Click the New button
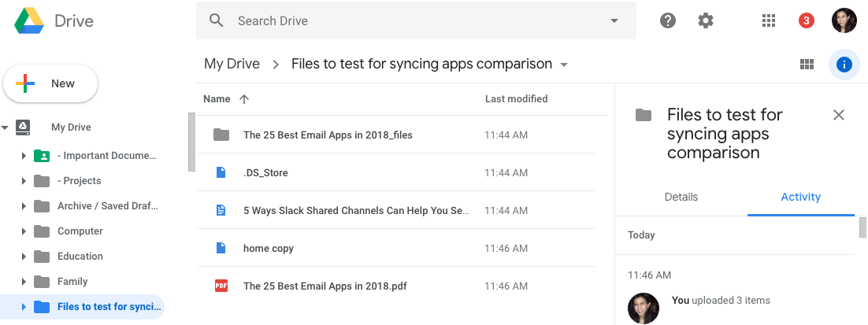Screen dimensions: 868x325 point(50,83)
